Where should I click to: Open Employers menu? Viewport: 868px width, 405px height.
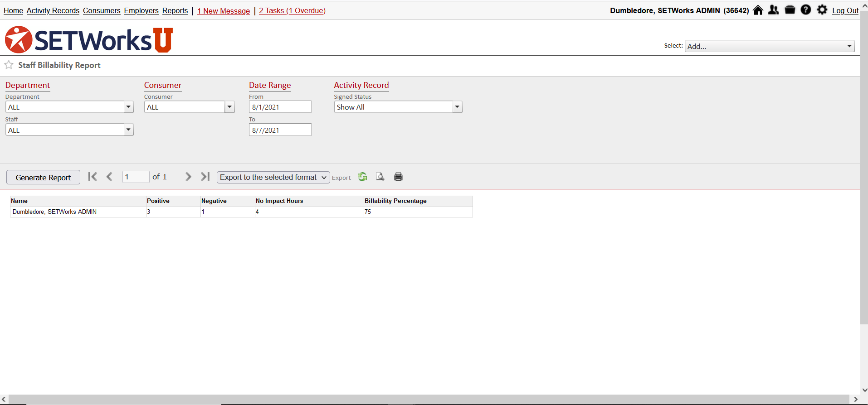(141, 10)
